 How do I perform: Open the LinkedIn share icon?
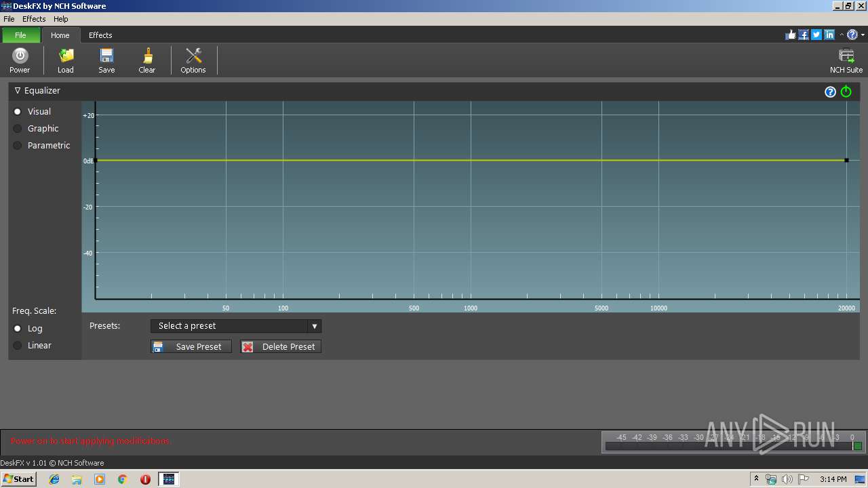point(829,35)
